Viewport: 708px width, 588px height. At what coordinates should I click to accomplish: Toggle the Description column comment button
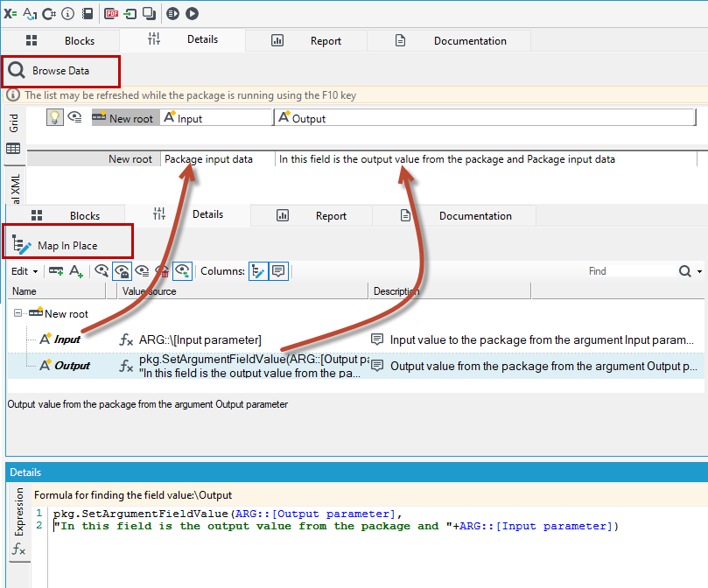pyautogui.click(x=278, y=271)
